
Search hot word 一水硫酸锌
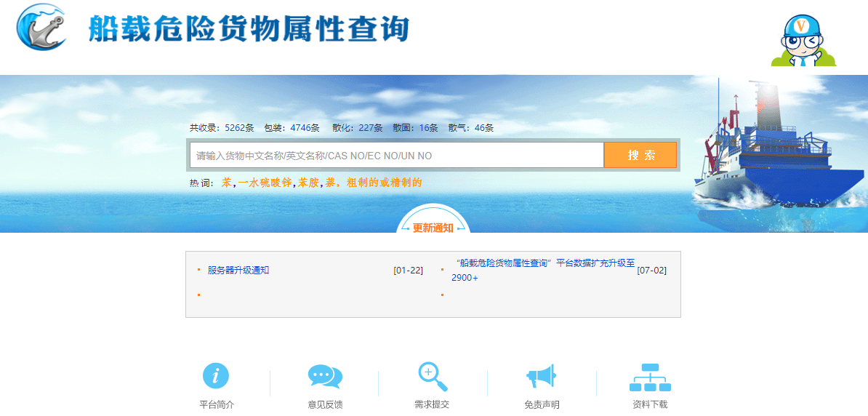point(265,183)
